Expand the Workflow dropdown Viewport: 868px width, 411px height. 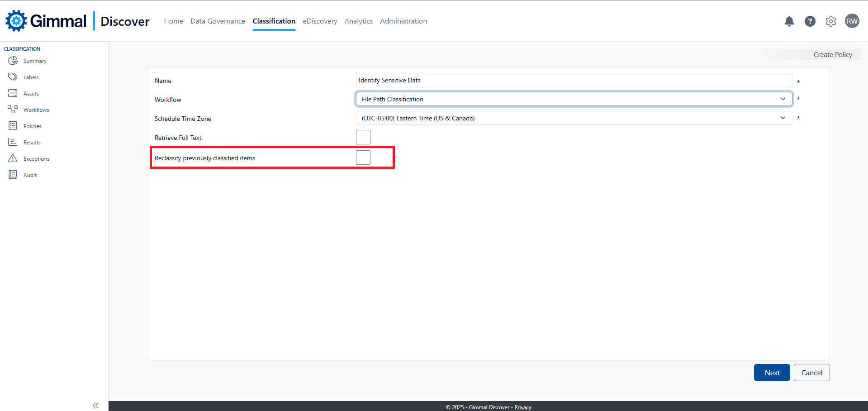pyautogui.click(x=574, y=99)
